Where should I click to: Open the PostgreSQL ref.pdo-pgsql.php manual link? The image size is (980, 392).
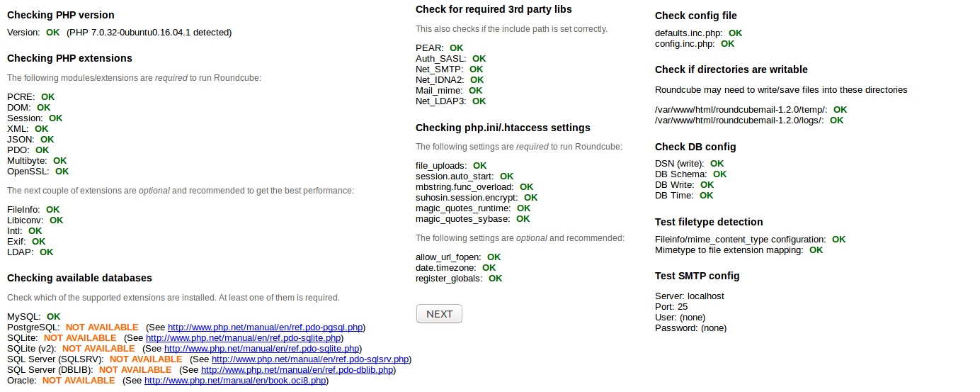pos(266,327)
